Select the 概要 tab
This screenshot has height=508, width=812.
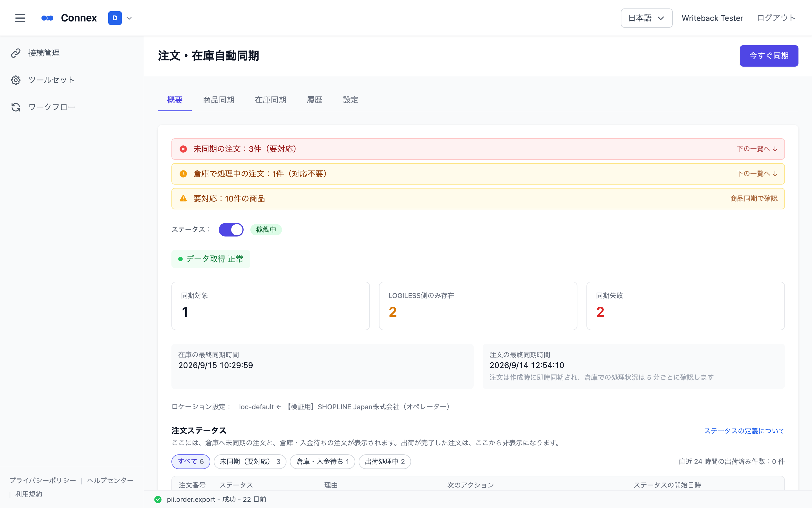(x=175, y=100)
